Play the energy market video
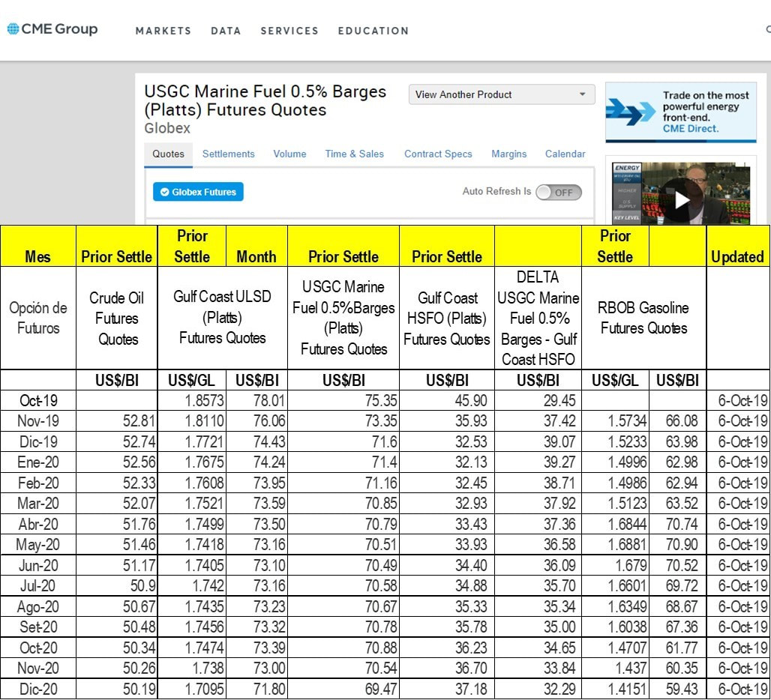771x700 pixels. coord(682,200)
